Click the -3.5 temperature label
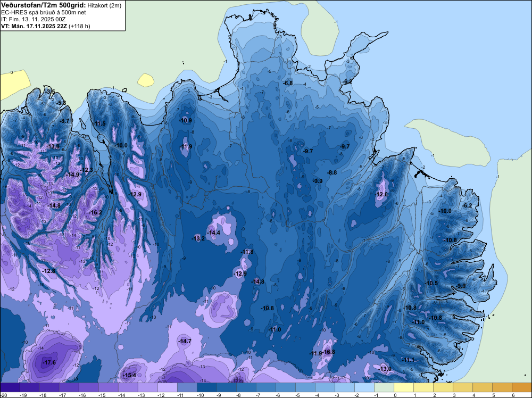This screenshot has width=532, height=398. (50, 92)
